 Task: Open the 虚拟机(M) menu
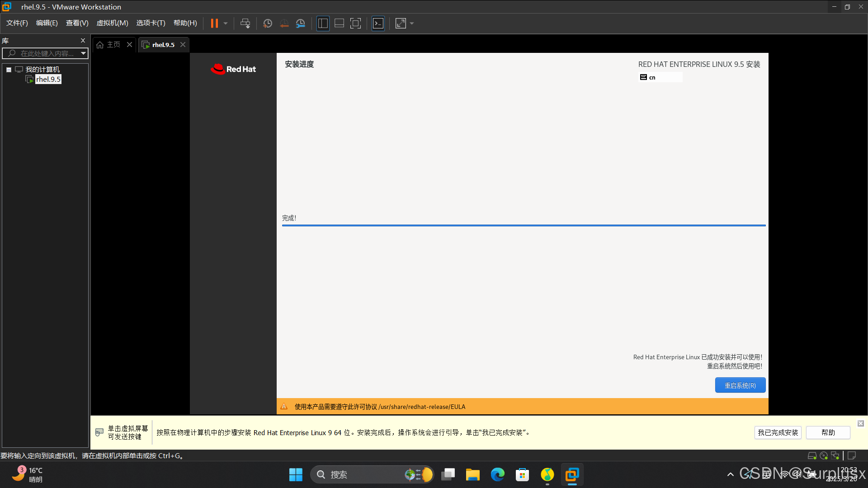(x=112, y=23)
